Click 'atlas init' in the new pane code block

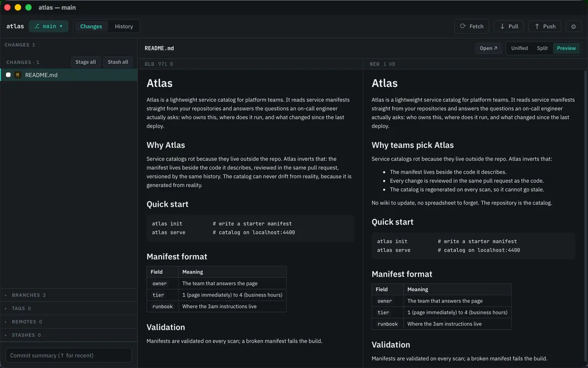point(392,241)
